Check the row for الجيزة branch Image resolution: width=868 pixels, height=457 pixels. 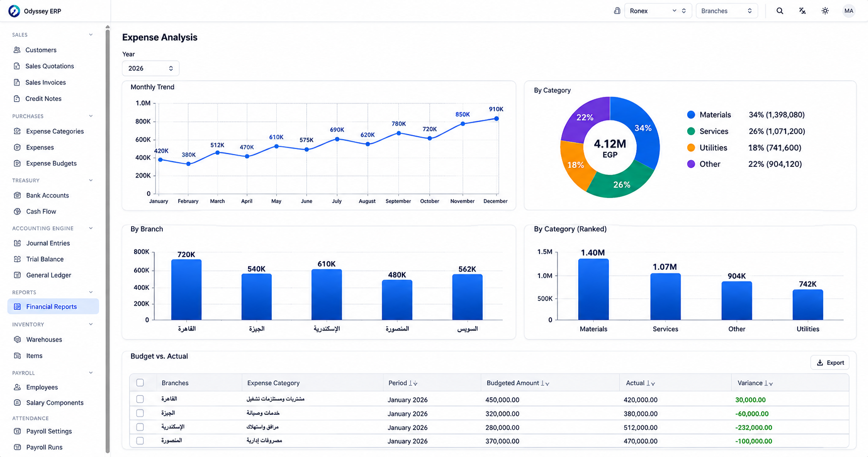[140, 413]
